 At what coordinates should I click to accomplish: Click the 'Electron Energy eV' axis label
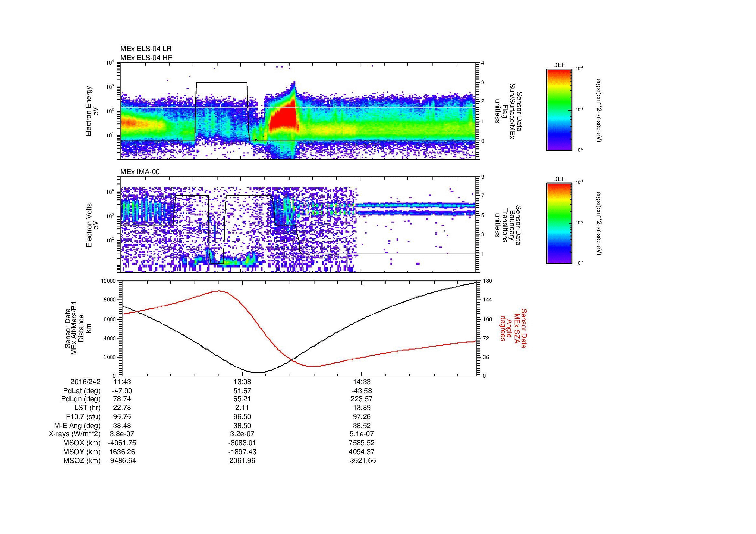pos(92,111)
